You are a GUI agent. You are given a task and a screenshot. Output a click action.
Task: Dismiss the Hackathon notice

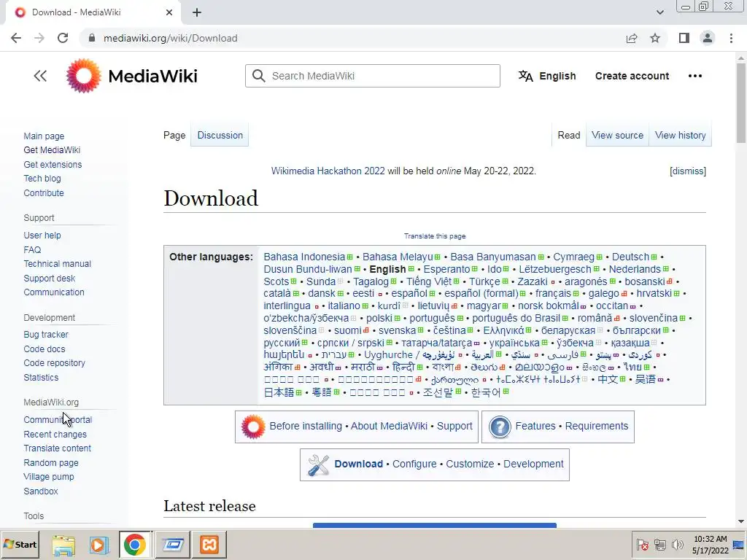coord(687,171)
